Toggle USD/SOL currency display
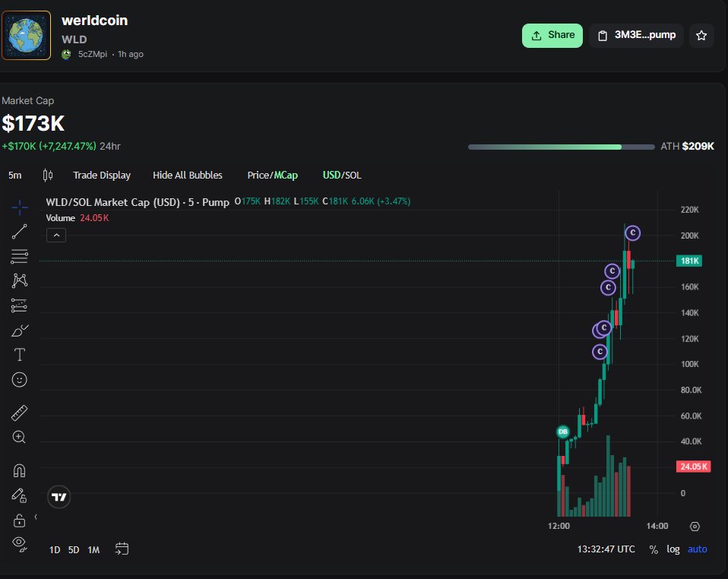Viewport: 728px width, 579px height. (x=342, y=175)
